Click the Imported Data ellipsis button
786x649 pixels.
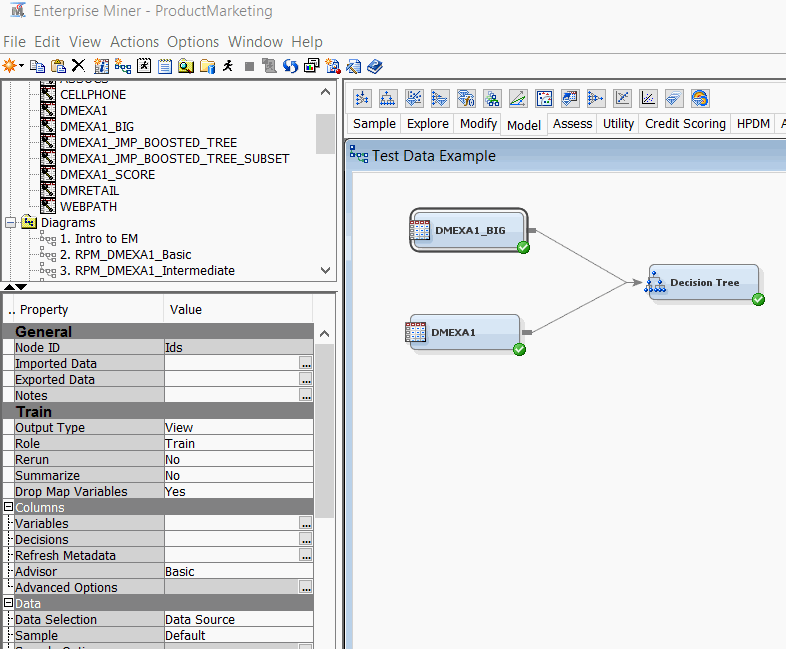306,364
